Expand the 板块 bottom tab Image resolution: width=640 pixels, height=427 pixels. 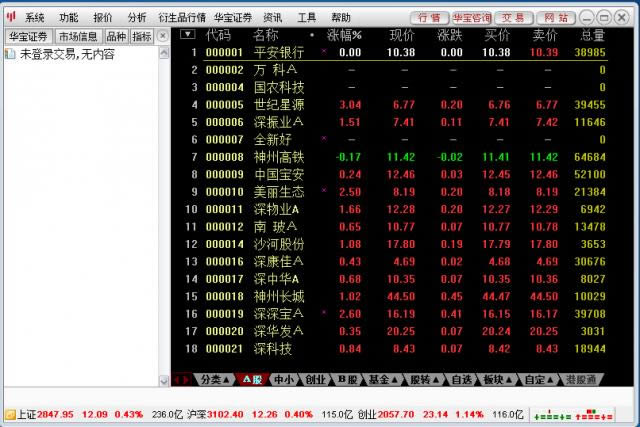coord(498,380)
